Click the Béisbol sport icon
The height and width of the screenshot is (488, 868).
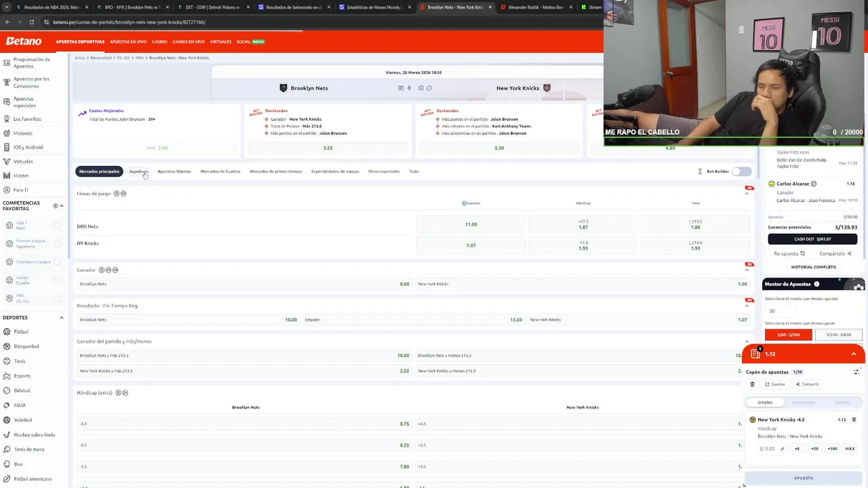[x=7, y=390]
